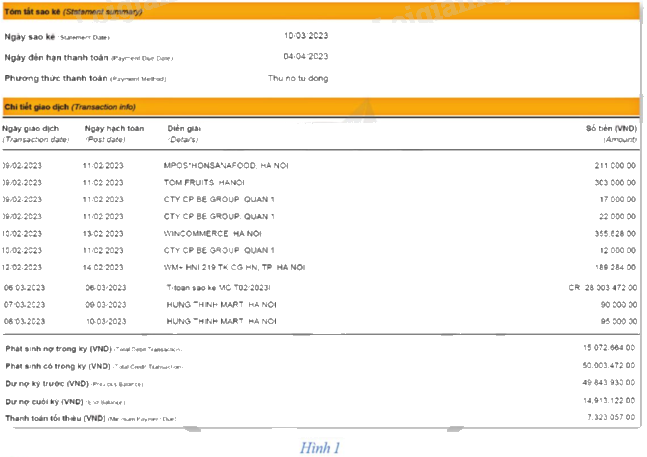Click the 'Hình 1' figure caption
This screenshot has height=457, width=647.
coord(320,447)
